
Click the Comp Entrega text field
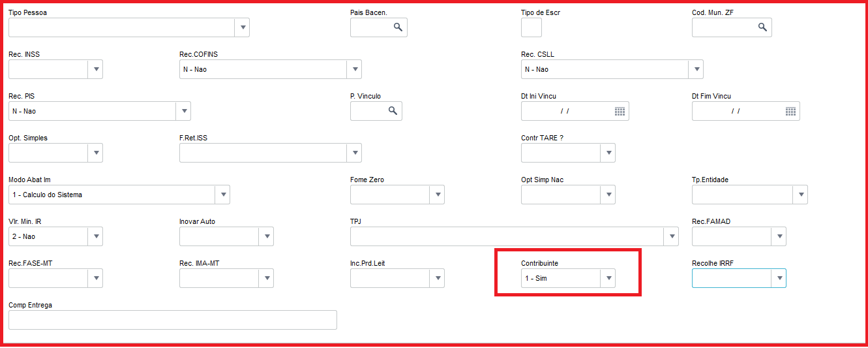tap(172, 320)
